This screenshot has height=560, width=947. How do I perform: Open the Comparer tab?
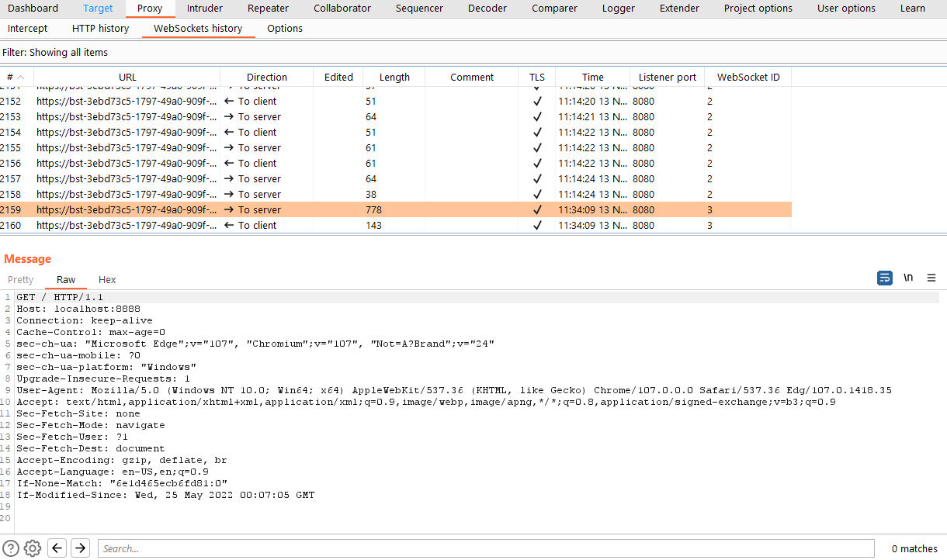(555, 9)
